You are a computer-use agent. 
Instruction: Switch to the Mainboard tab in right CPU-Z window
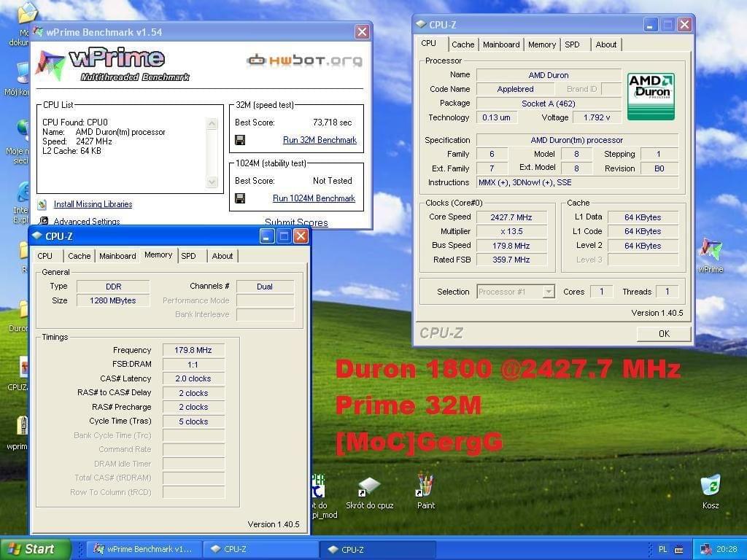point(500,44)
